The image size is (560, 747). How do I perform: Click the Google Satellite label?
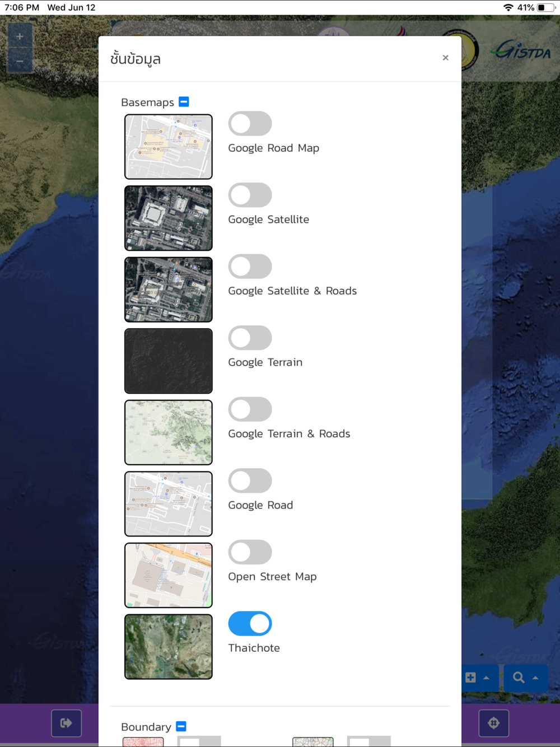(x=268, y=220)
